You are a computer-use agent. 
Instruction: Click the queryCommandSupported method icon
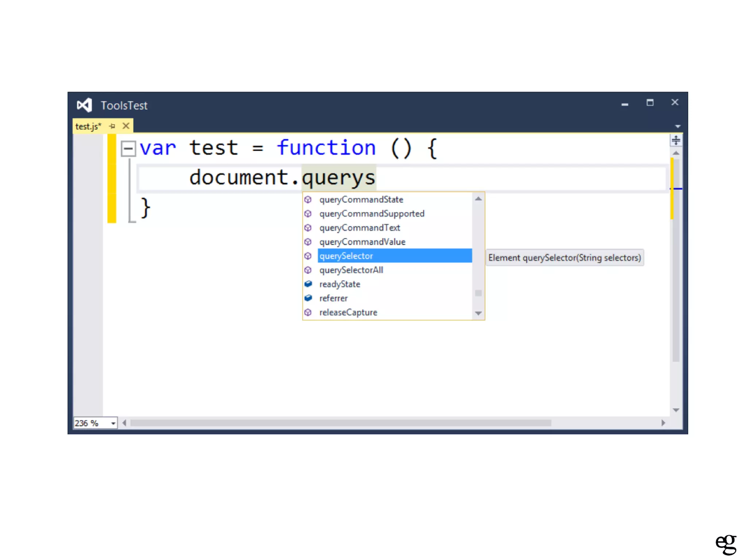click(x=308, y=214)
